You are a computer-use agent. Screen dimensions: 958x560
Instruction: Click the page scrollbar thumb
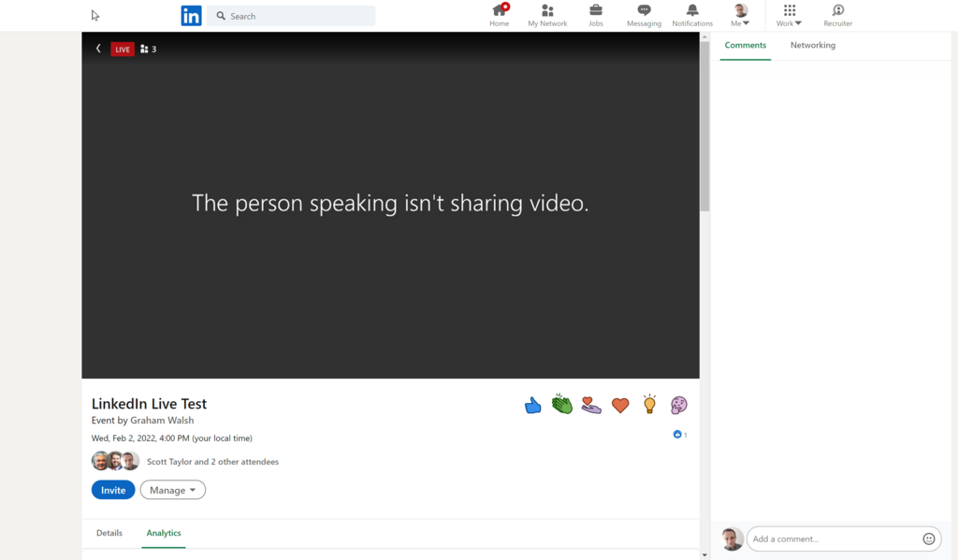pos(704,126)
